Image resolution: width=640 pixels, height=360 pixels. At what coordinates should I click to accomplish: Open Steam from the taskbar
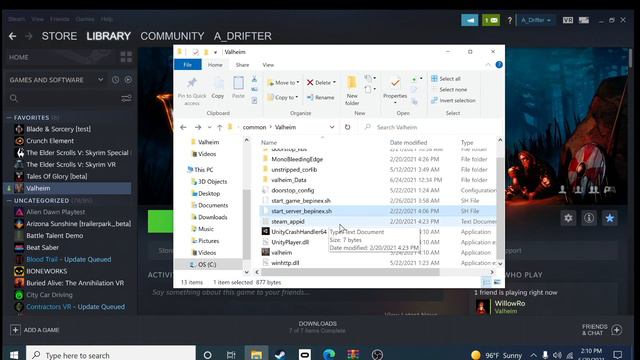pos(280,355)
